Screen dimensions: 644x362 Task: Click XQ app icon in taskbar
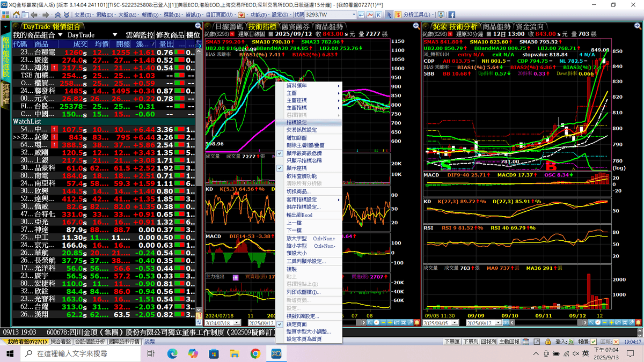pyautogui.click(x=276, y=353)
